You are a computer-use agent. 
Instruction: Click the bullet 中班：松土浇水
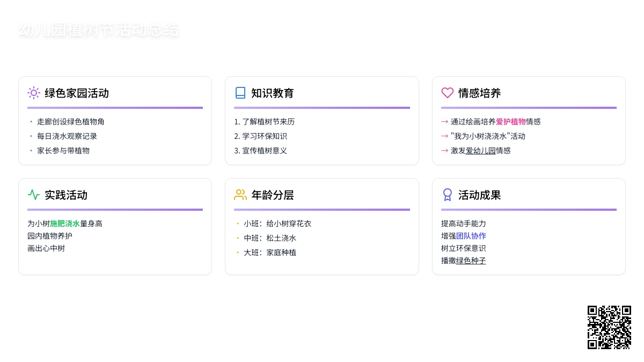tap(270, 238)
